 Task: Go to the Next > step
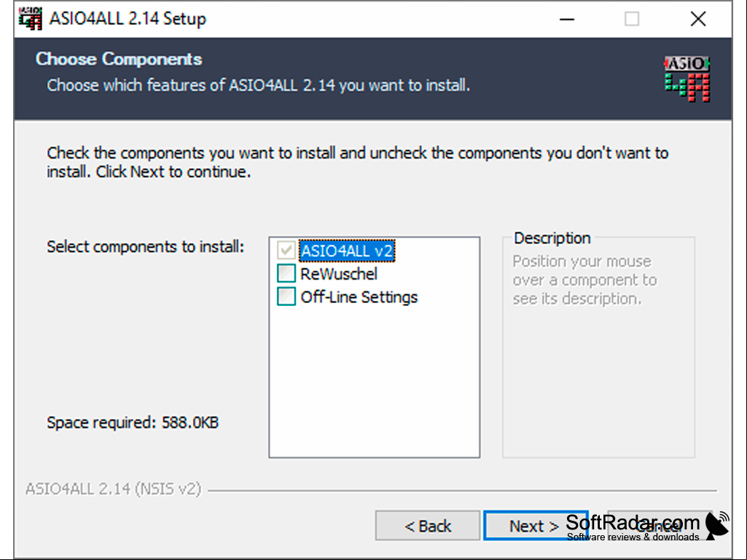point(534,526)
